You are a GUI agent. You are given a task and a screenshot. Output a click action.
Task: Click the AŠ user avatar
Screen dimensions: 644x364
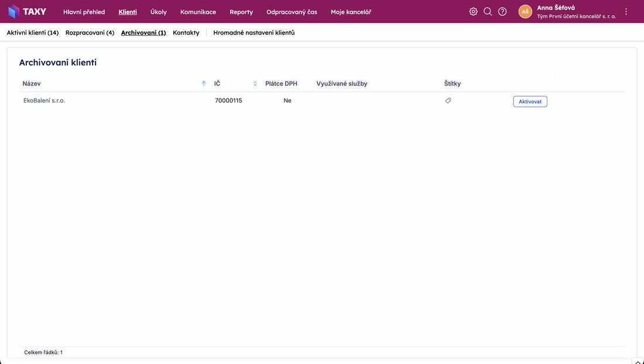click(x=525, y=12)
